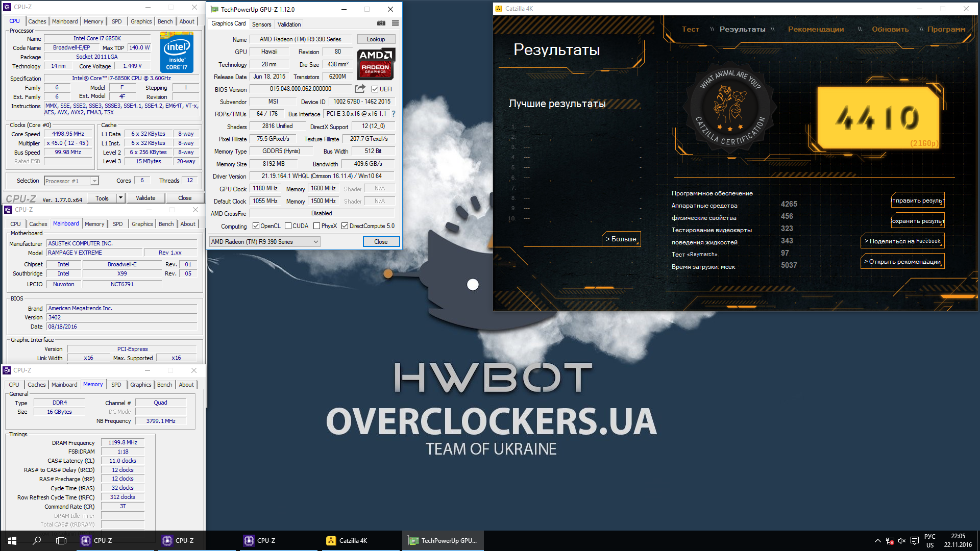Open SPD tab in top CPU-Z
The width and height of the screenshot is (980, 551).
click(117, 21)
